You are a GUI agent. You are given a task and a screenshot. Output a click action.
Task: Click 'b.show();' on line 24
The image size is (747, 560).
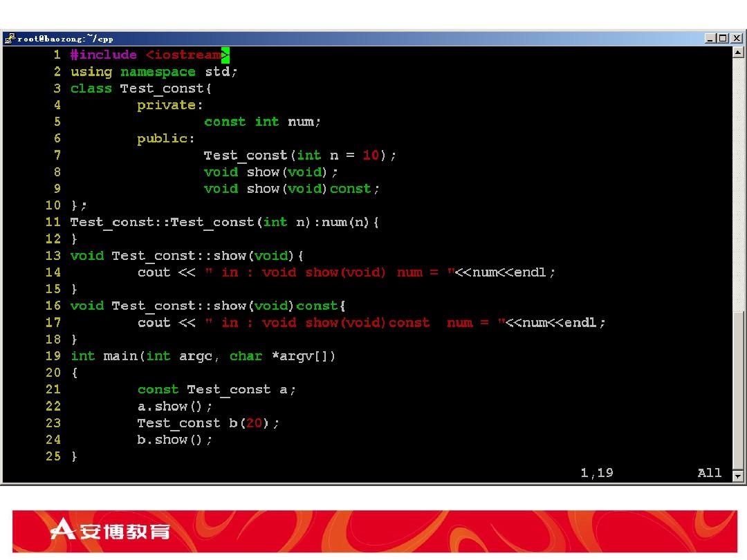tap(175, 440)
